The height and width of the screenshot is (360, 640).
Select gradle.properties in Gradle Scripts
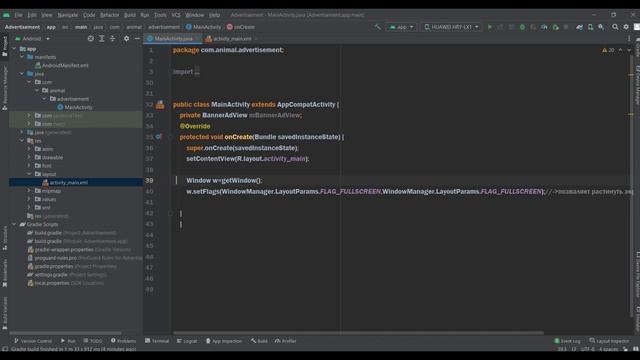coord(72,266)
